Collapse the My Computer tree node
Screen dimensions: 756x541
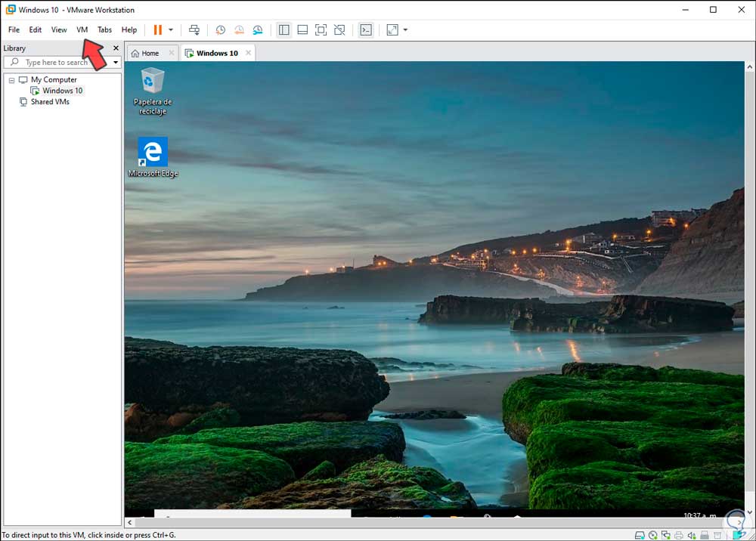coord(12,80)
